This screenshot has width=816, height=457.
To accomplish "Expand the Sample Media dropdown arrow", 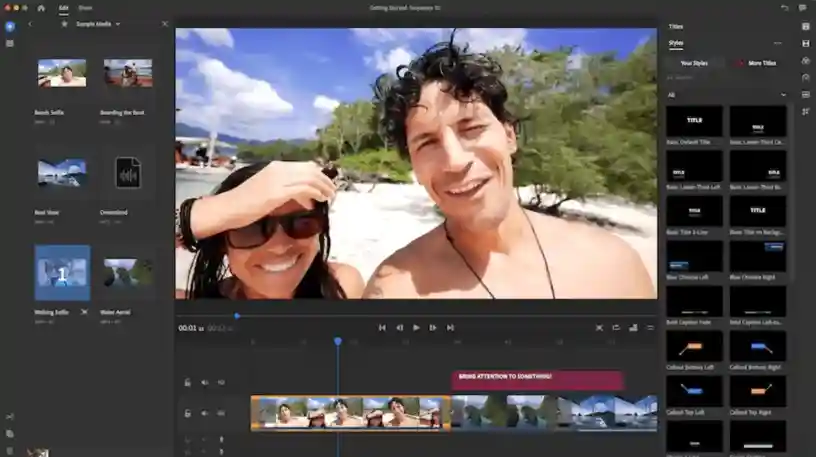I will click(x=118, y=24).
